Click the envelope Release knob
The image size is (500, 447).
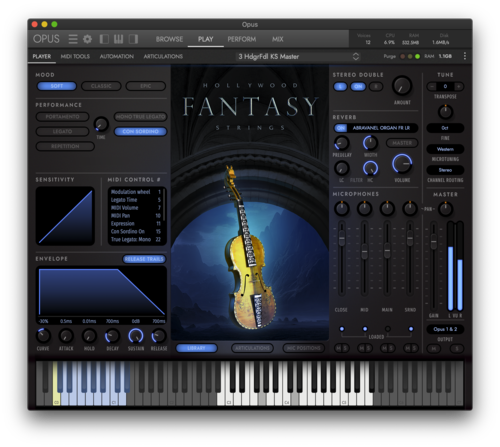(159, 336)
